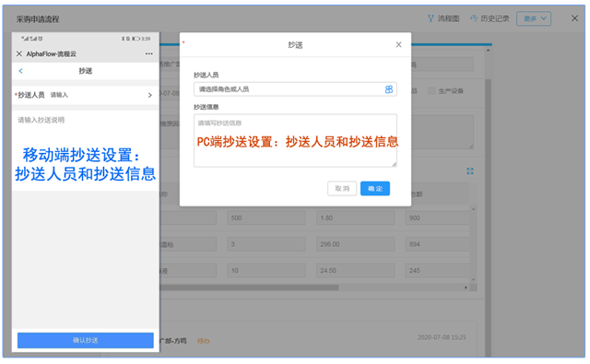The image size is (590, 364).
Task: Tap X beside AlphaFlow-流程云 on mobile
Action: (x=18, y=53)
